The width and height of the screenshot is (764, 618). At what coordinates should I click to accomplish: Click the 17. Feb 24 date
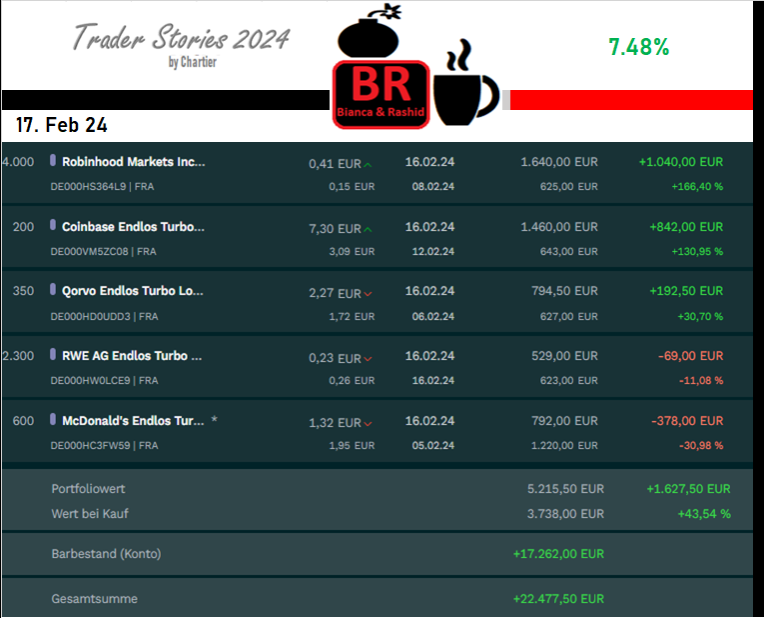[x=61, y=125]
